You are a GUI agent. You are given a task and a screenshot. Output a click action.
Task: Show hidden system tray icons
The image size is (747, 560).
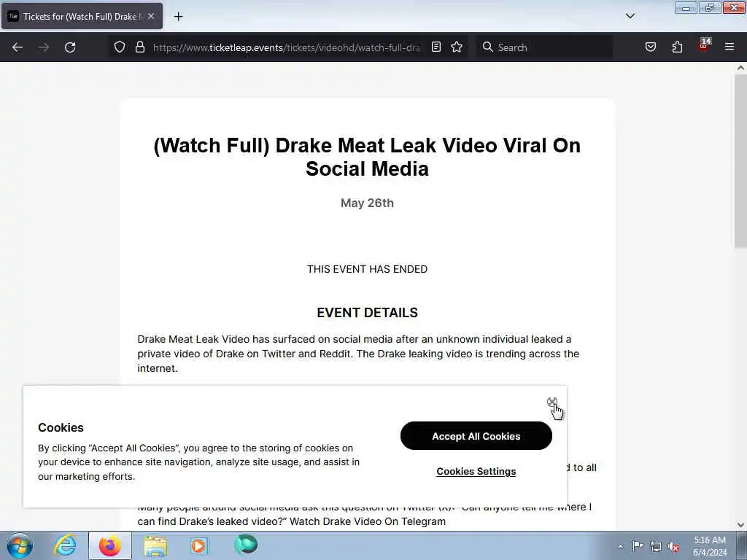coord(620,546)
